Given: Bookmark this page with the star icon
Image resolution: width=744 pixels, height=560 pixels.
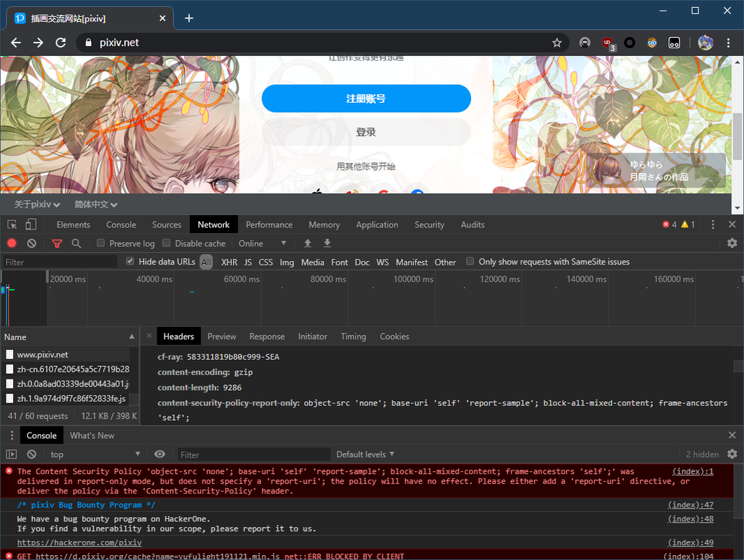Looking at the screenshot, I should coord(557,43).
